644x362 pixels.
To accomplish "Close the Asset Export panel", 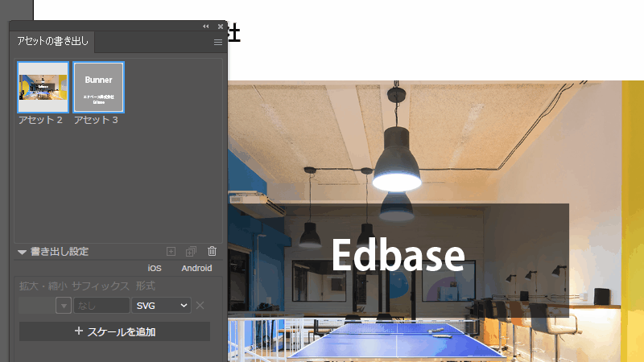I will click(221, 27).
